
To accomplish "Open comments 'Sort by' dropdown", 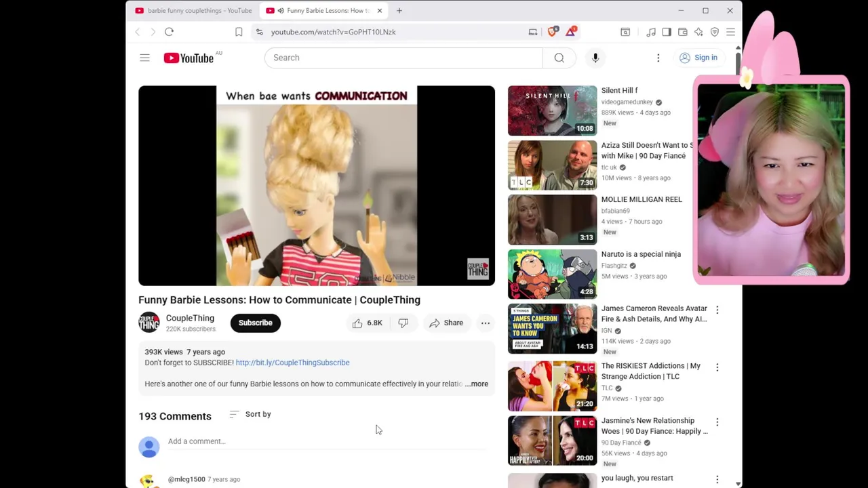I will click(x=250, y=414).
